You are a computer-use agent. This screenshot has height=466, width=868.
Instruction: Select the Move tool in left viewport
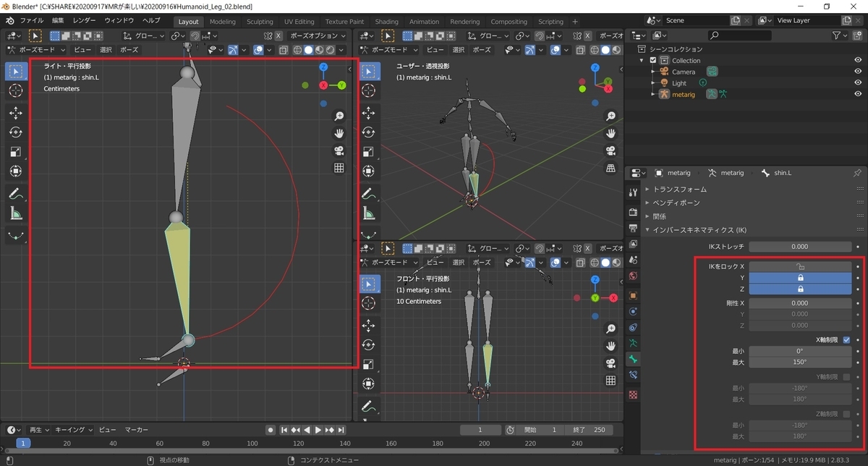coord(16,114)
